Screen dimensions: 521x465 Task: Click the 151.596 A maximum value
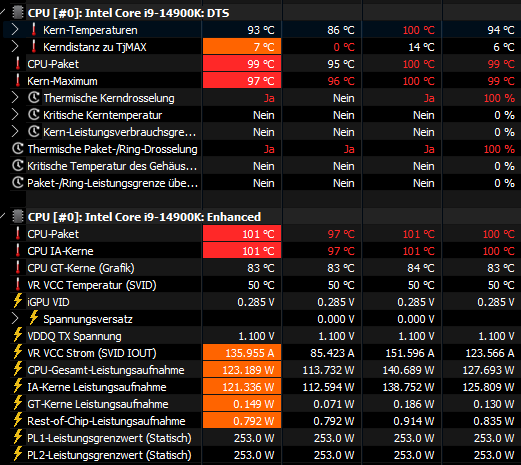click(x=410, y=353)
